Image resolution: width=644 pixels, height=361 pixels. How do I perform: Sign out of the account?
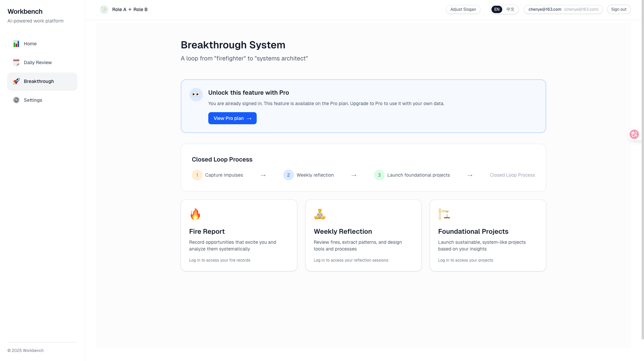[x=618, y=9]
